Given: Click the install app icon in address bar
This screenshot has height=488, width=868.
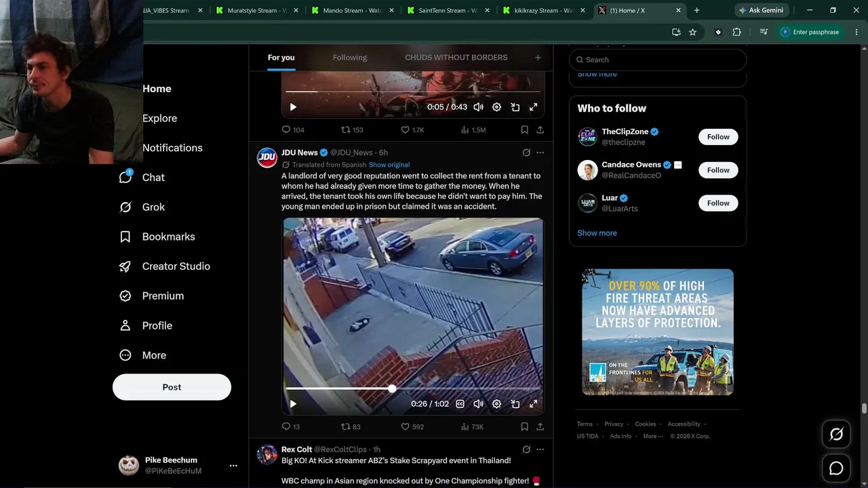Looking at the screenshot, I should 676,32.
